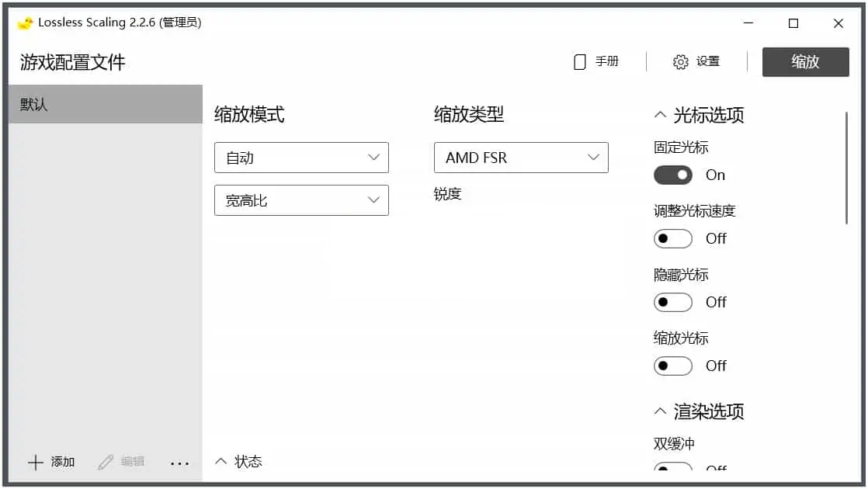
Task: Open 设置 via the gear icon
Action: [x=681, y=62]
